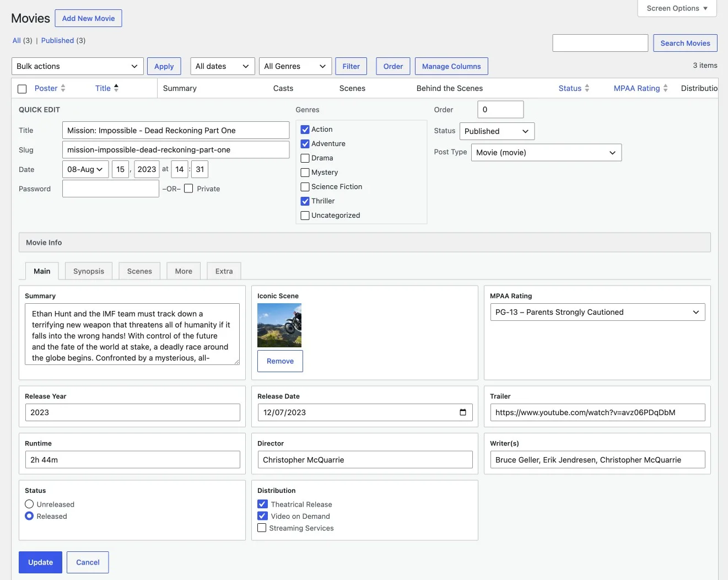Select the Unreleased status radio button
The height and width of the screenshot is (580, 728).
[x=29, y=504]
